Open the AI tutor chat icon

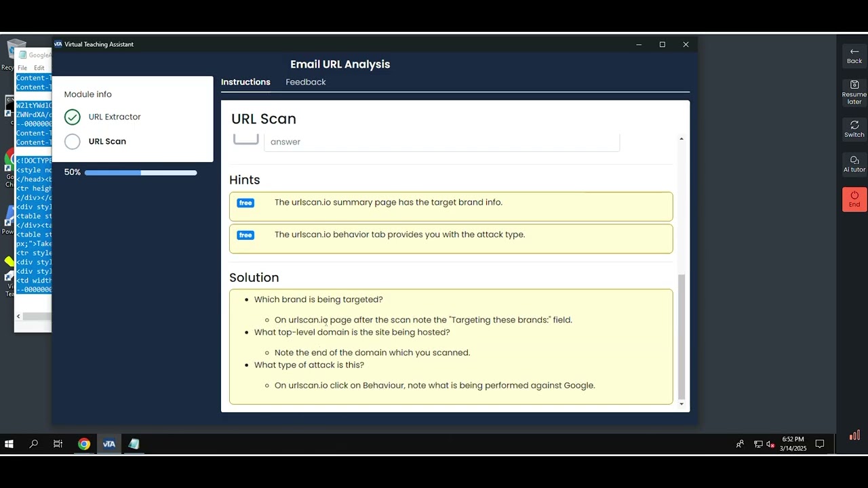[854, 164]
